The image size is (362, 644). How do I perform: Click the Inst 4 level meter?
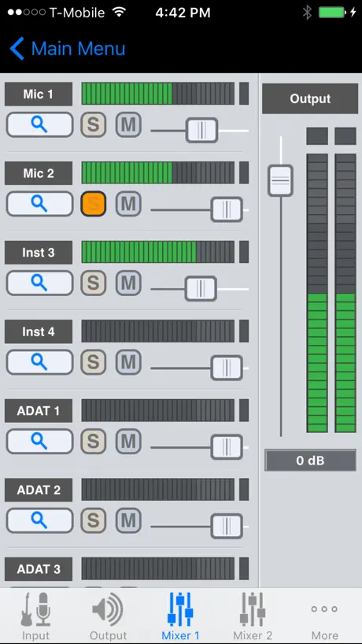point(158,331)
